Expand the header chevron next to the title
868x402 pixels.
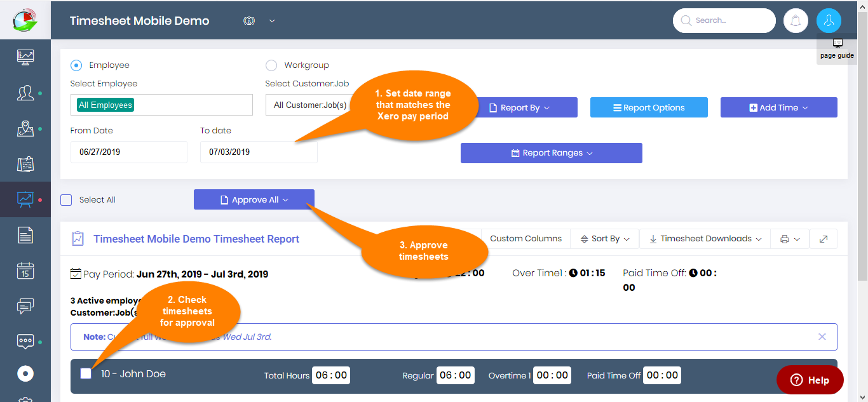pyautogui.click(x=272, y=20)
